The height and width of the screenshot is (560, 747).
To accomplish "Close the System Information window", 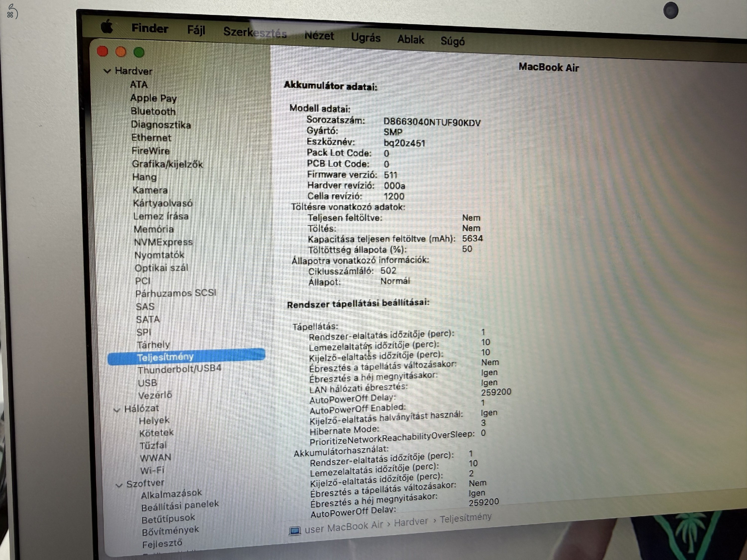I will point(102,51).
